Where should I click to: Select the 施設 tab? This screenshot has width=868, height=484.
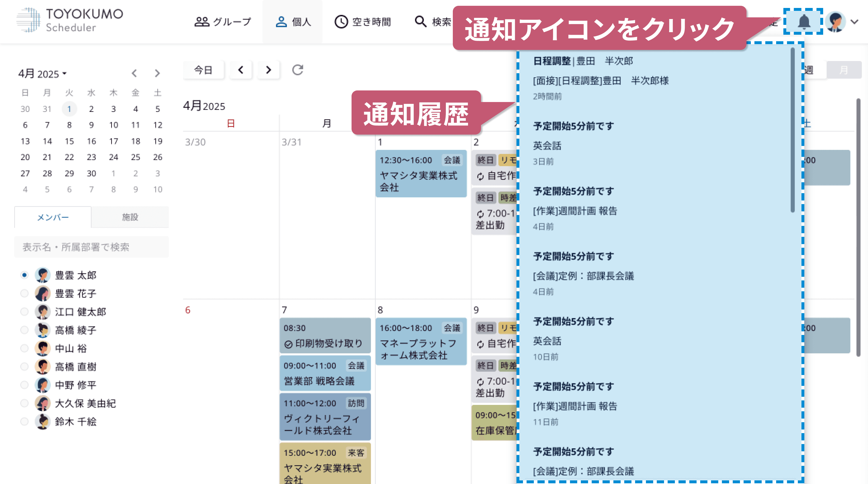[130, 217]
